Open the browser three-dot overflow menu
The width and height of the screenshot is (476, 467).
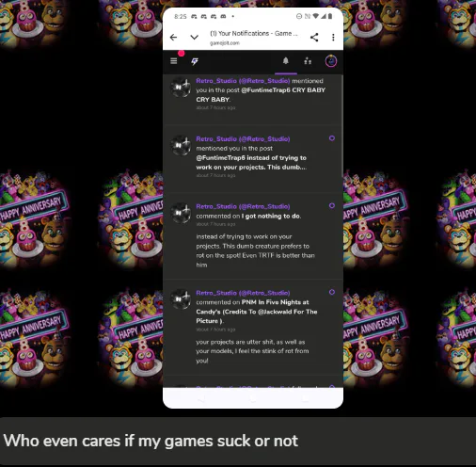click(x=333, y=38)
